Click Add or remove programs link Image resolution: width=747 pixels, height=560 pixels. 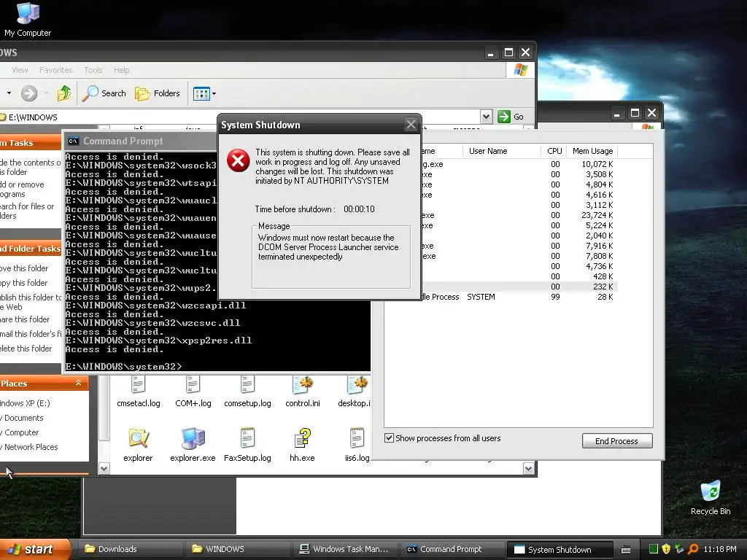22,189
